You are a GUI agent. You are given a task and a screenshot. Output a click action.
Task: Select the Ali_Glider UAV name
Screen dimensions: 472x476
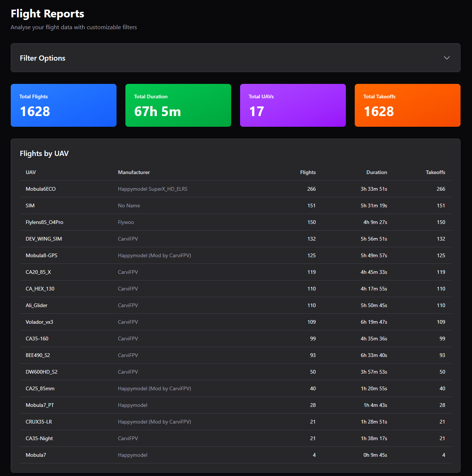(37, 305)
